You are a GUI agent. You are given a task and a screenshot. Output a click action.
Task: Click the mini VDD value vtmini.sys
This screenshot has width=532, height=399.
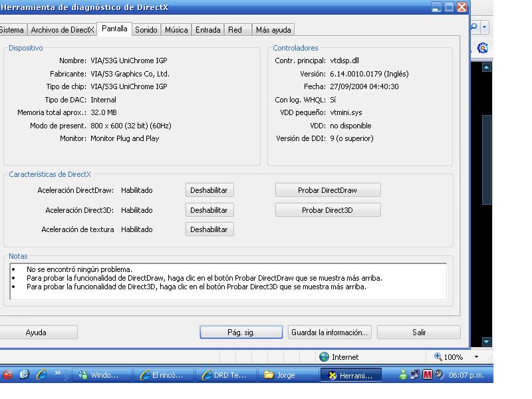pyautogui.click(x=346, y=112)
